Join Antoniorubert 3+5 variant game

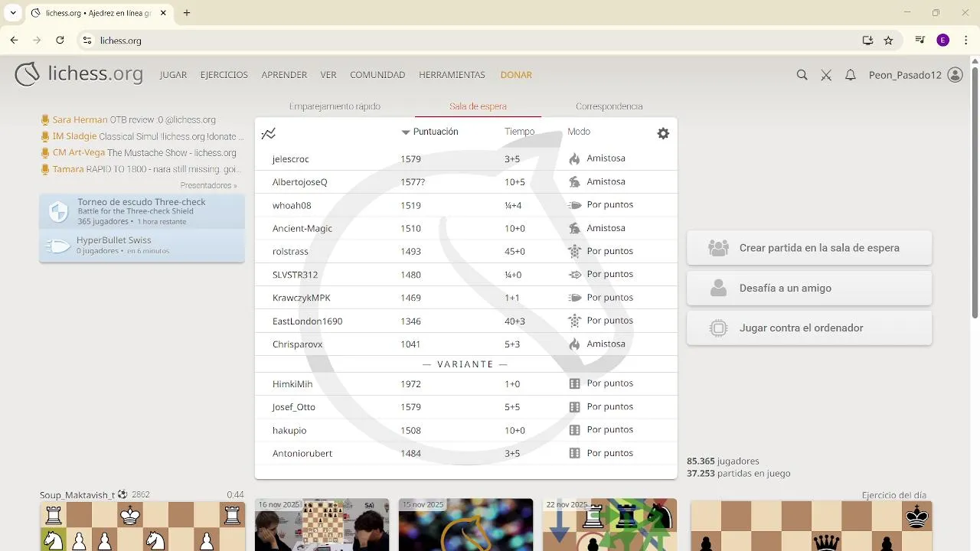point(466,453)
